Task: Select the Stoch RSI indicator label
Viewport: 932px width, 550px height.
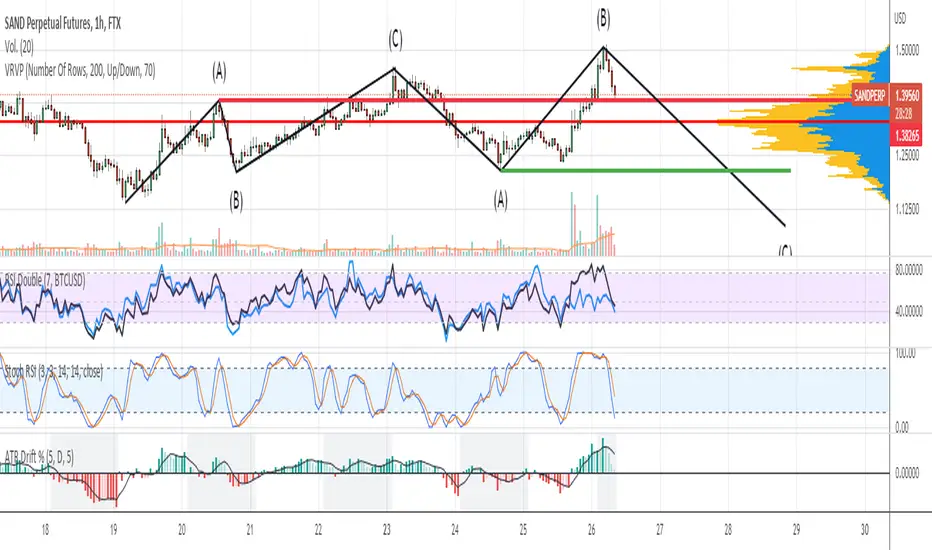Action: (53, 372)
